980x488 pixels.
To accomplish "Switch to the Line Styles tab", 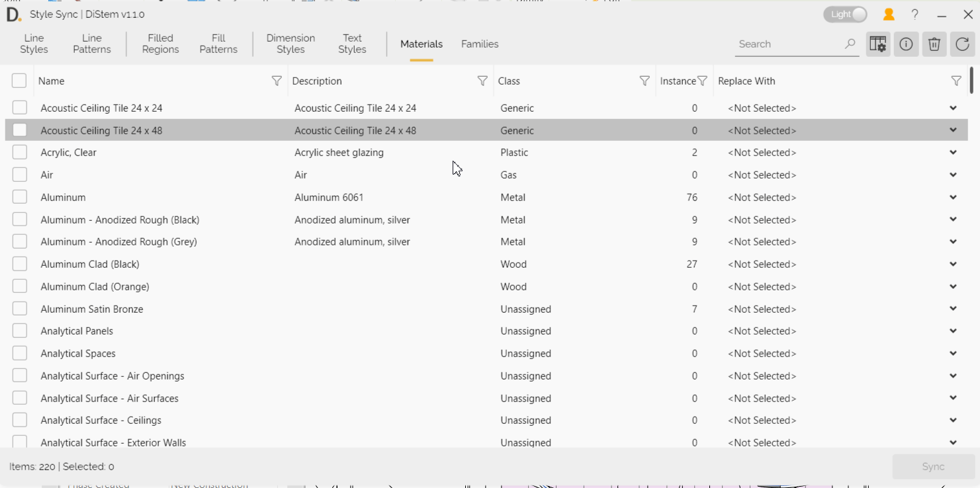I will click(x=34, y=44).
